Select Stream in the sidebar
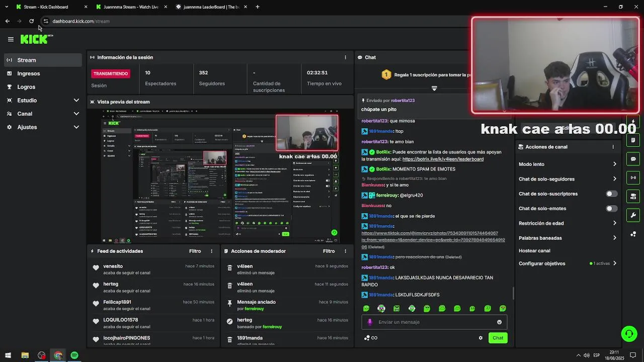The width and height of the screenshot is (644, 362). click(43, 60)
